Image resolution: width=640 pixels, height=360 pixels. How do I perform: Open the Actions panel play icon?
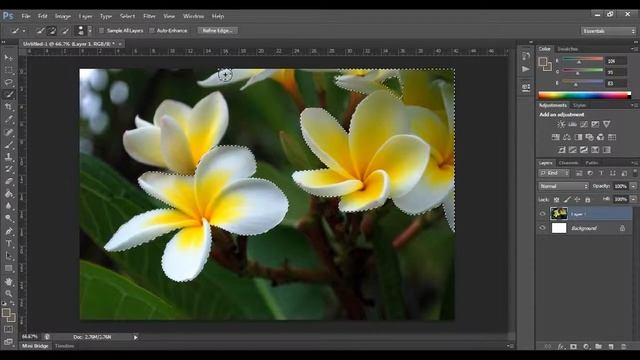(526, 69)
